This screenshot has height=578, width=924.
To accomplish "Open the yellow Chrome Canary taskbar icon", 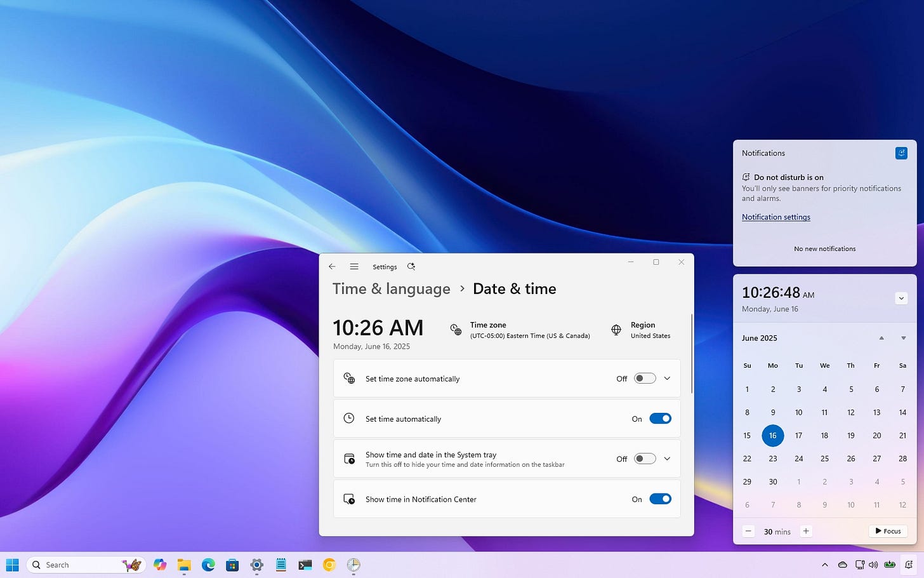I will pyautogui.click(x=329, y=565).
